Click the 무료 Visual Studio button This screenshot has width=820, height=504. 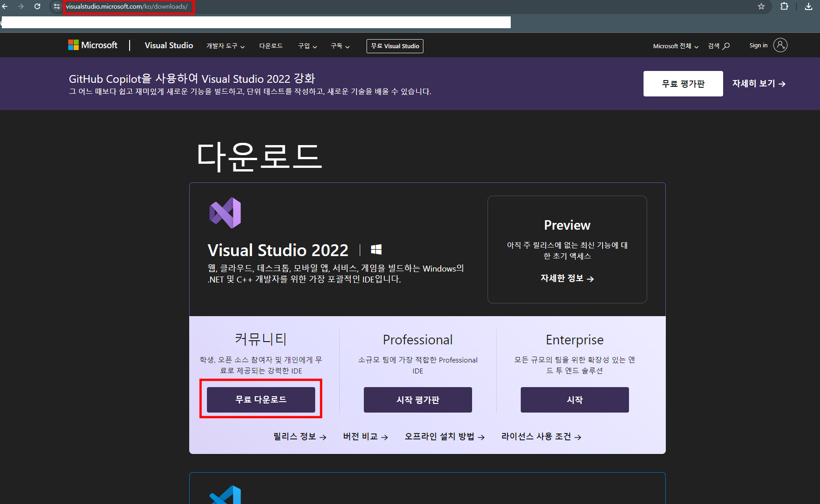tap(395, 46)
